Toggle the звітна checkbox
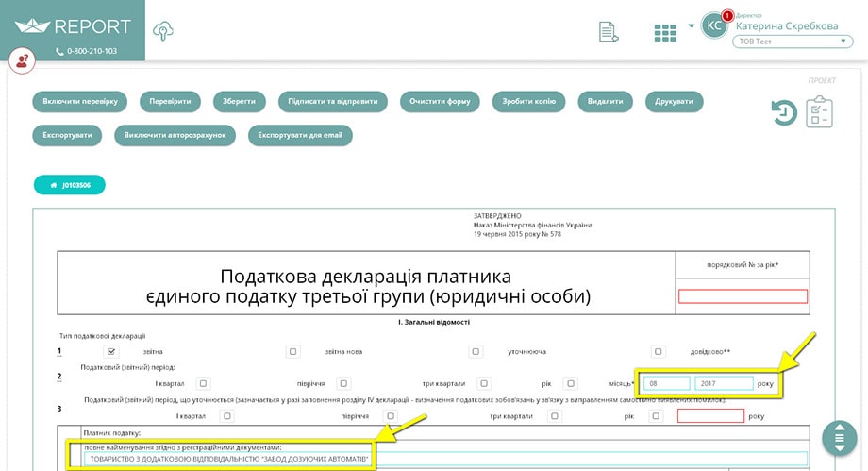Image resolution: width=868 pixels, height=471 pixels. 111,351
